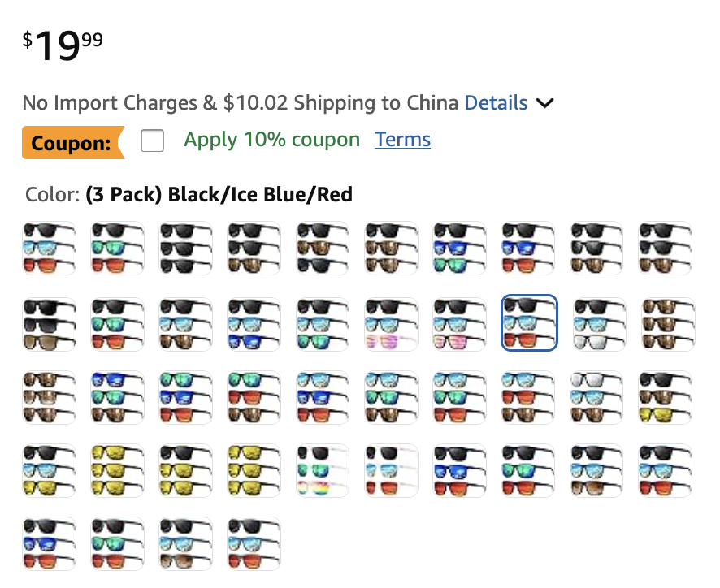Select the black, brown, black lens pack
The width and height of the screenshot is (720, 588).
323,249
